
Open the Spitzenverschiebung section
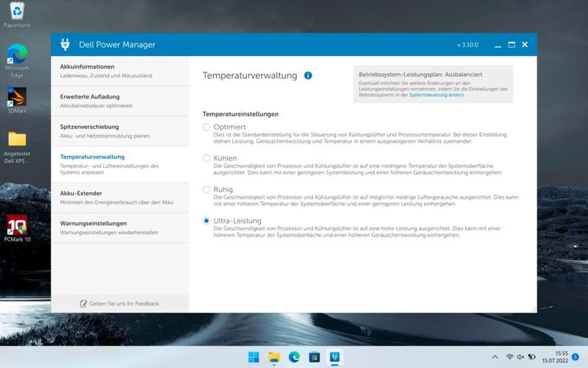tap(120, 131)
